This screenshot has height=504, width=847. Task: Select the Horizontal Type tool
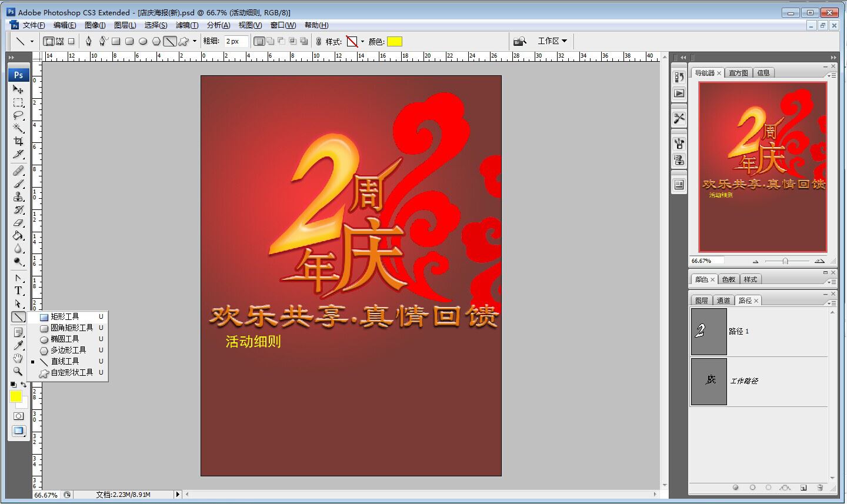(18, 291)
